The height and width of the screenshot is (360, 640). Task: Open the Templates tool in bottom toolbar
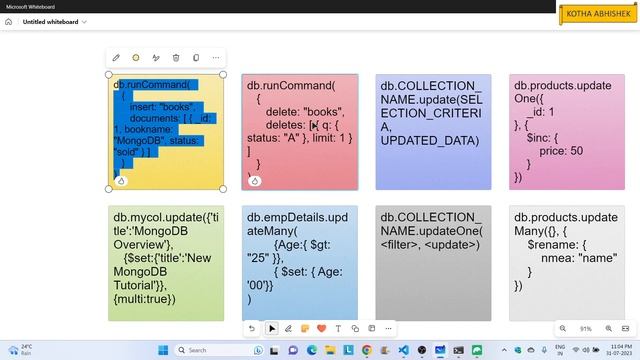click(x=372, y=329)
